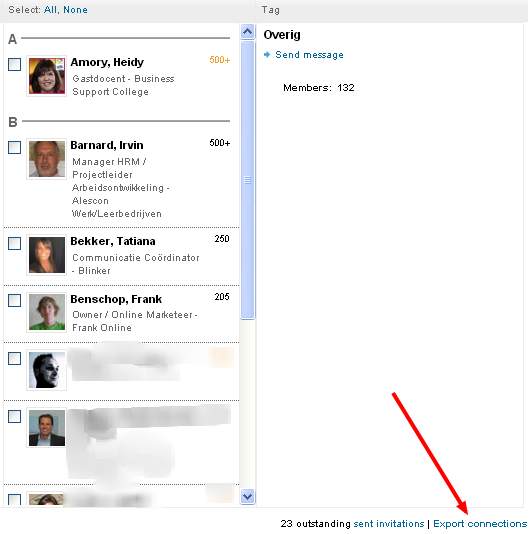531x534 pixels.
Task: Click the Members: 132 text
Action: (319, 88)
